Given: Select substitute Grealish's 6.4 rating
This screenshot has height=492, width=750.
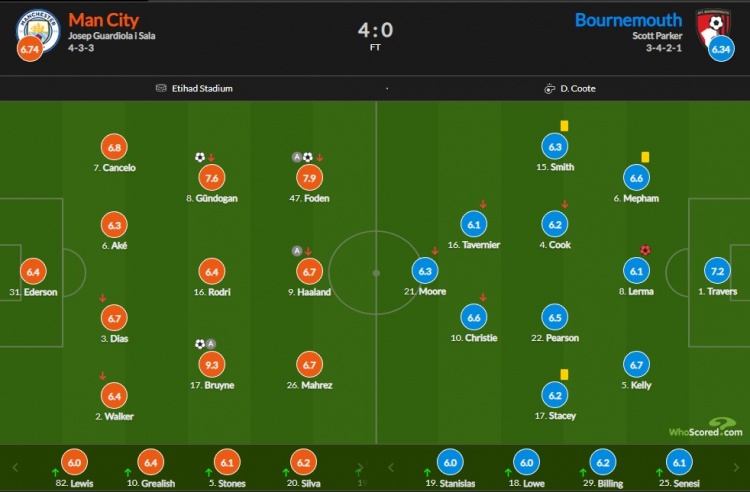Looking at the screenshot, I should pos(150,462).
